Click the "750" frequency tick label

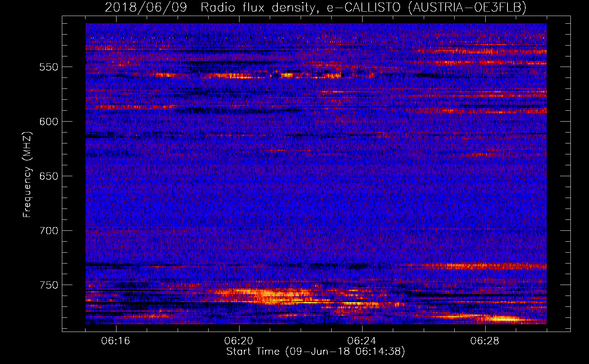(x=48, y=285)
